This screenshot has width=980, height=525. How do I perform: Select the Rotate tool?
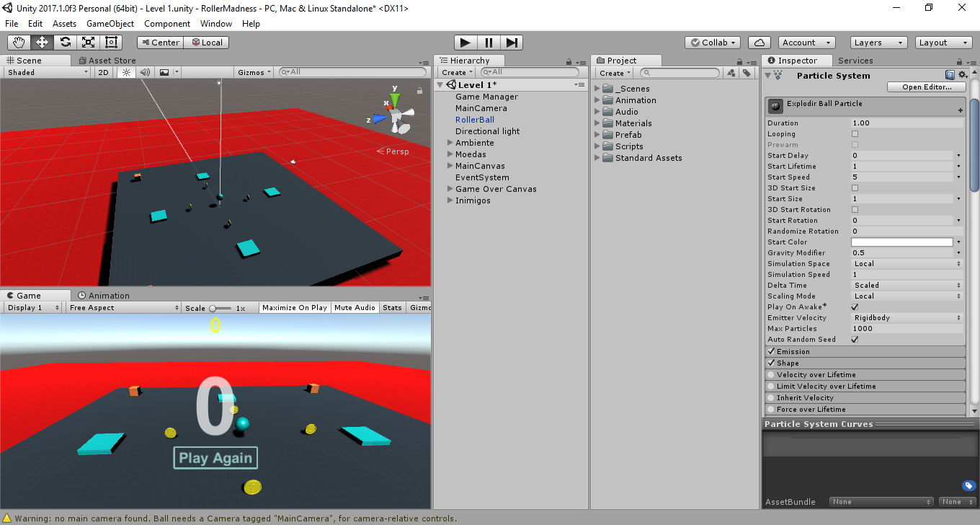tap(65, 43)
